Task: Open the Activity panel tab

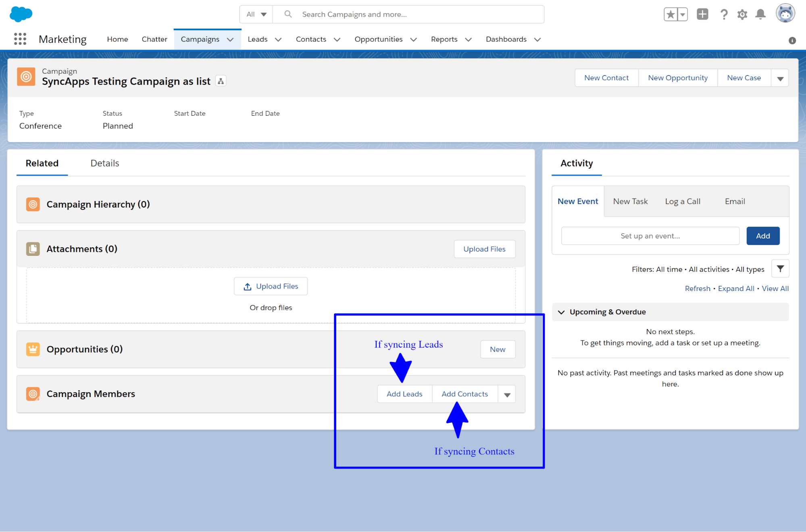Action: pos(577,163)
